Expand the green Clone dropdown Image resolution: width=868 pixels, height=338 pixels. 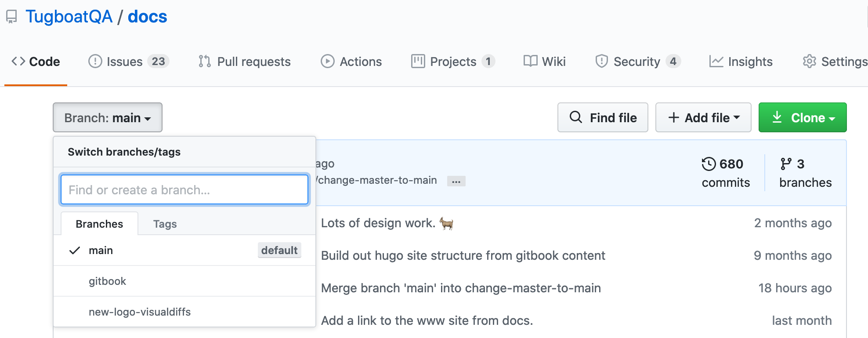coord(803,118)
